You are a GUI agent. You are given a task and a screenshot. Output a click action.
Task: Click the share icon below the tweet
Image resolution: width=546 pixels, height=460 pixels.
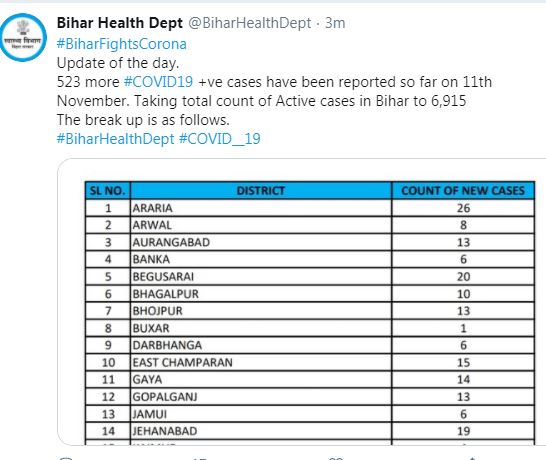point(472,458)
